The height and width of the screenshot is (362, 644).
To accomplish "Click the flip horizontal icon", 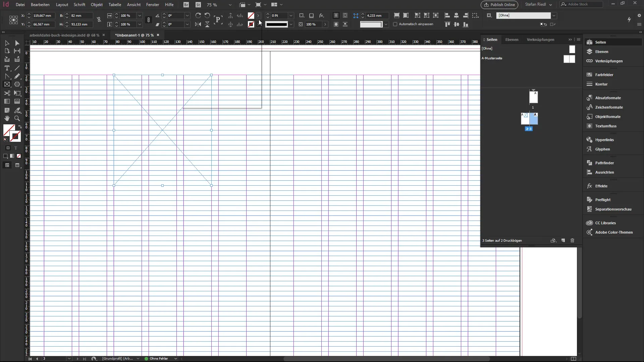I will pyautogui.click(x=198, y=24).
